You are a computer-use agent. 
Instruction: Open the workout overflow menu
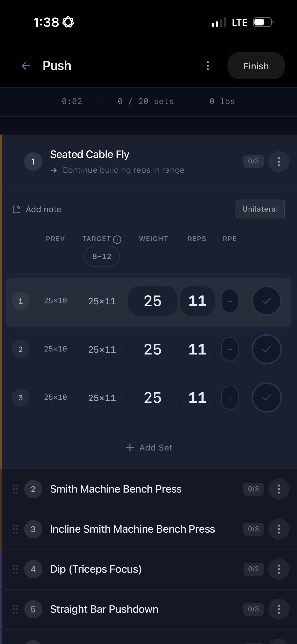207,66
